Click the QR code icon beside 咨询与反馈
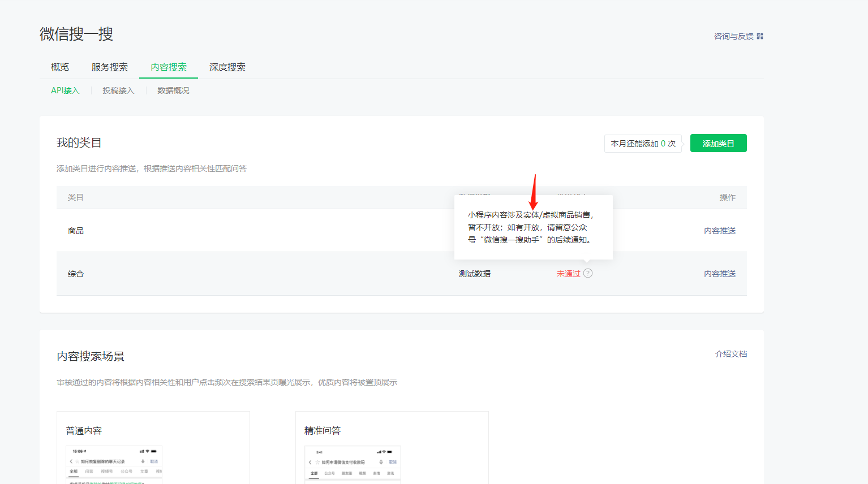 760,36
